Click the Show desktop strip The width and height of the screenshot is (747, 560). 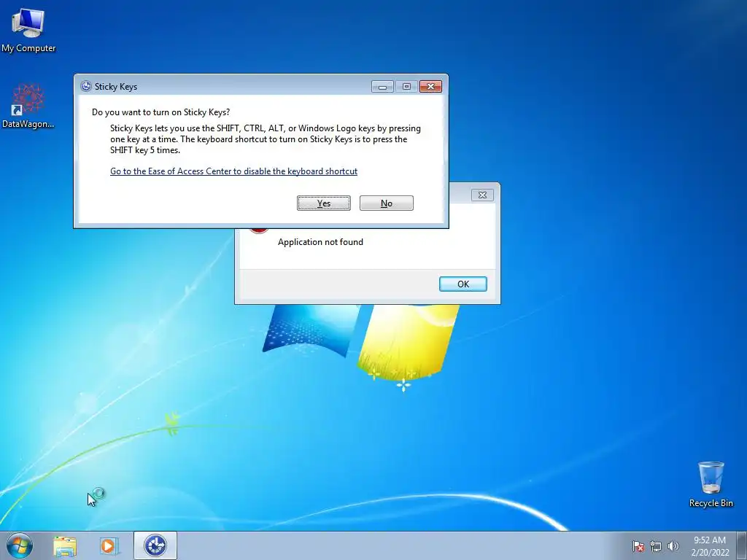pyautogui.click(x=742, y=545)
